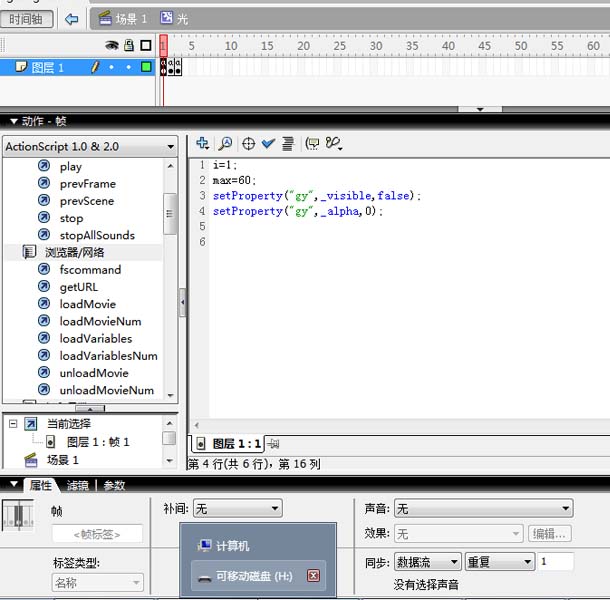Switch to the 参数 tab
Viewport: 610px width, 600px height.
pos(114,485)
